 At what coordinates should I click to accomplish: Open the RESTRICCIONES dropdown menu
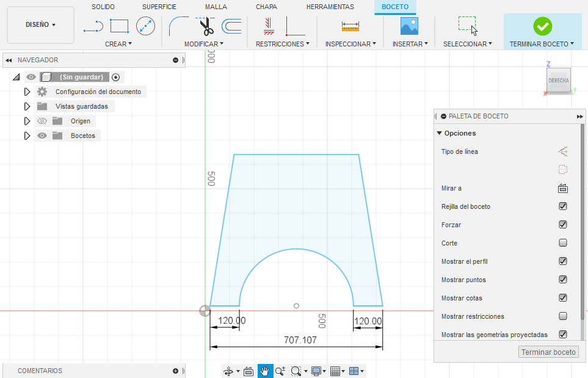pyautogui.click(x=283, y=44)
